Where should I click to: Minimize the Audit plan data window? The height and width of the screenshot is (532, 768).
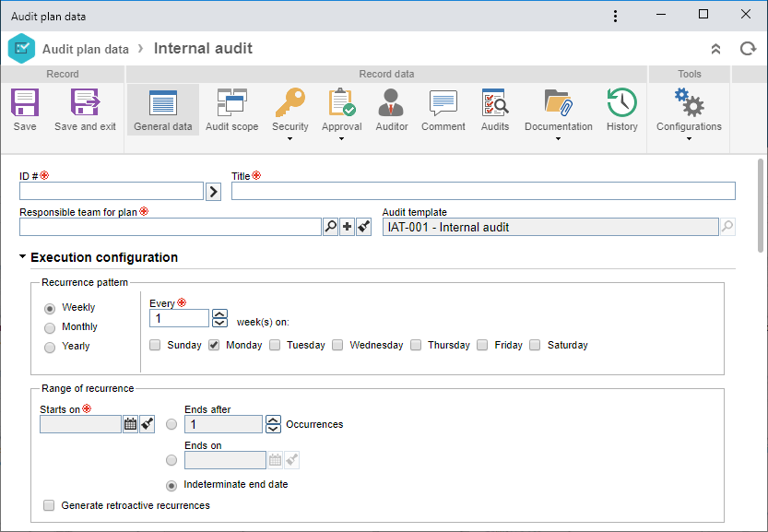[x=661, y=14]
